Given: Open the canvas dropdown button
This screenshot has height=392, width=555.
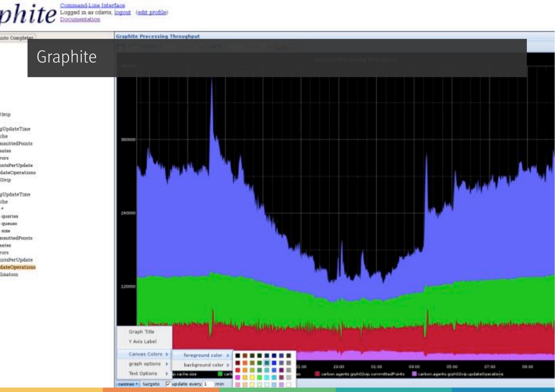Looking at the screenshot, I should pyautogui.click(x=128, y=384).
